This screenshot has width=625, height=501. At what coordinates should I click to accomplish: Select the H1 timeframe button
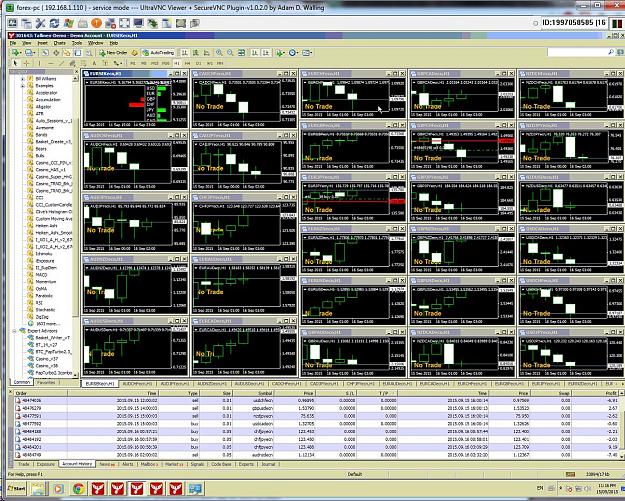pyautogui.click(x=177, y=63)
